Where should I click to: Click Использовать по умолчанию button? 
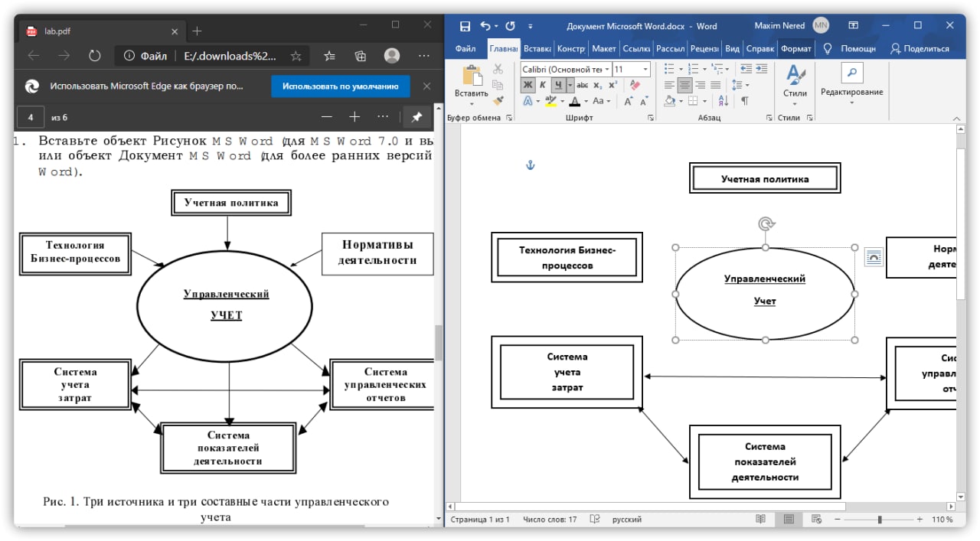pos(341,86)
